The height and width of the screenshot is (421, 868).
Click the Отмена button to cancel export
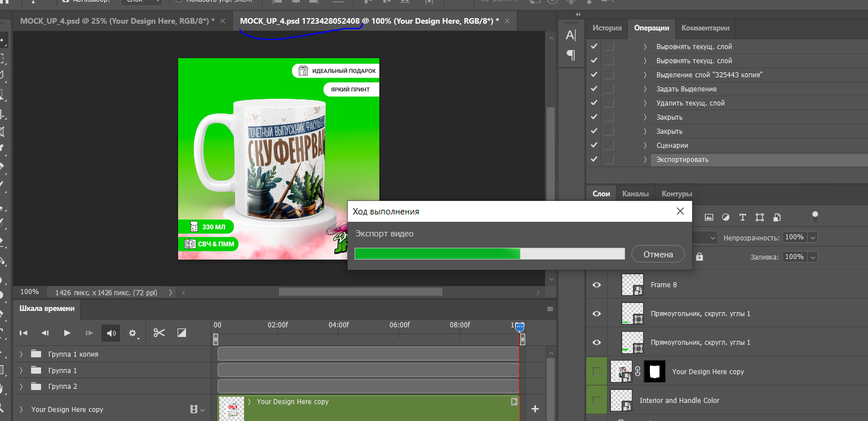[x=658, y=254]
